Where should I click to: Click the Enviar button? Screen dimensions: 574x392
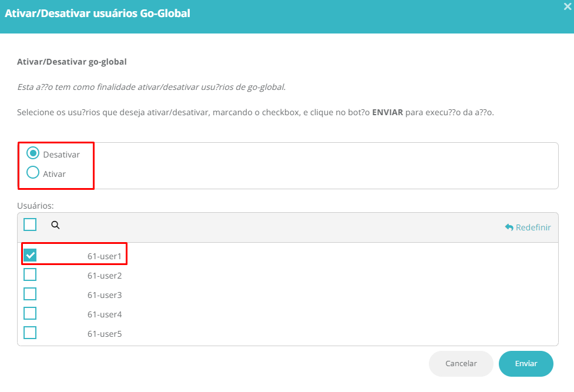pos(526,363)
